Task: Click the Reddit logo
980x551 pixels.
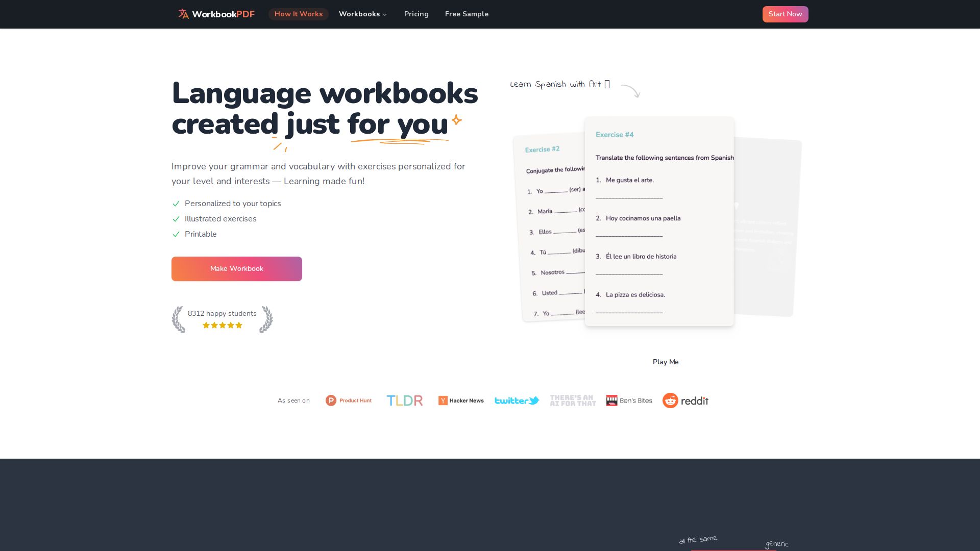Action: click(685, 400)
